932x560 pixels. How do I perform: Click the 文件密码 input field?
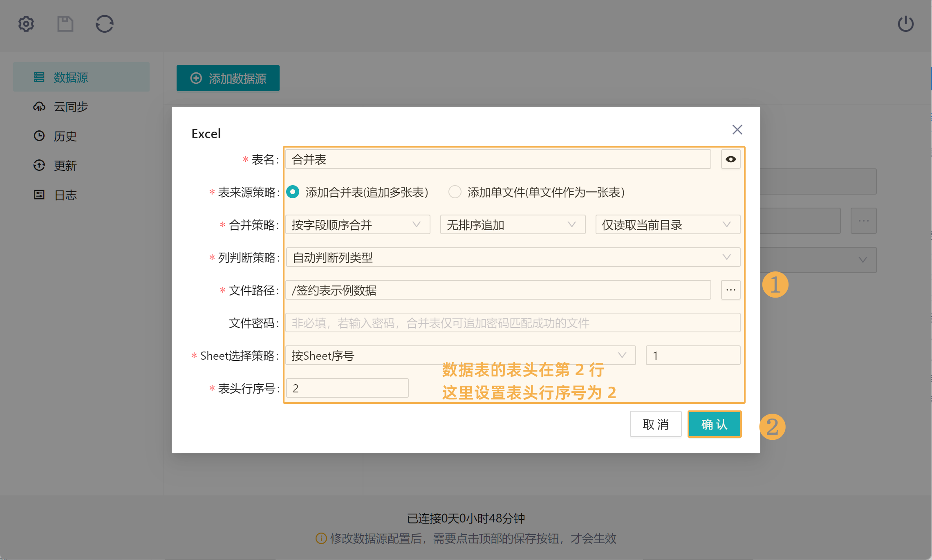[x=513, y=323]
